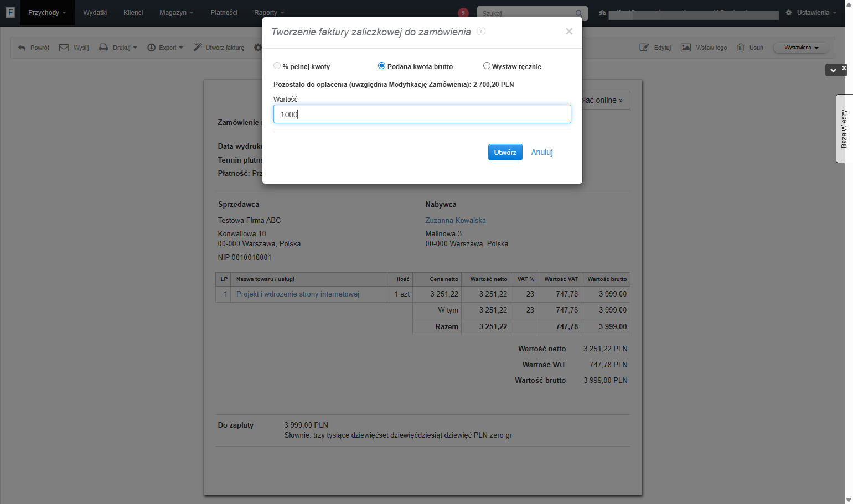Open the Zuzanna Kowalska buyer link
Image resolution: width=853 pixels, height=504 pixels.
click(x=456, y=220)
